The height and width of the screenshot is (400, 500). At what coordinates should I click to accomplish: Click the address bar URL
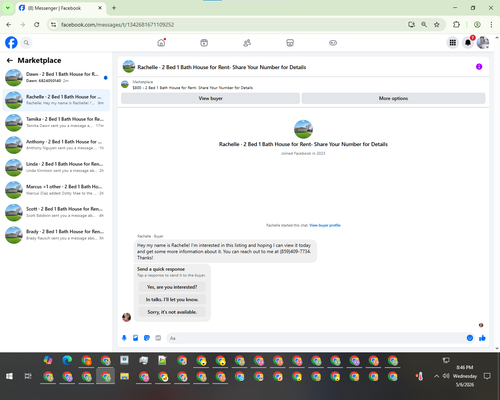click(x=118, y=25)
